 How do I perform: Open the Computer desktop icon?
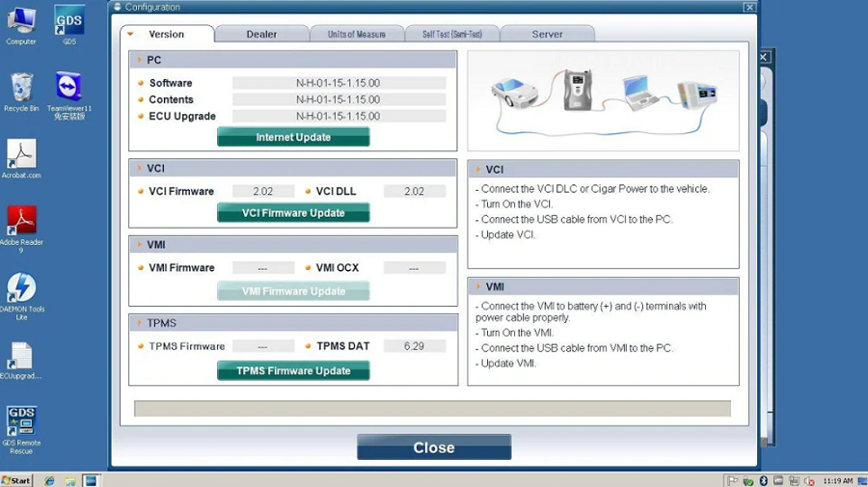tap(21, 25)
